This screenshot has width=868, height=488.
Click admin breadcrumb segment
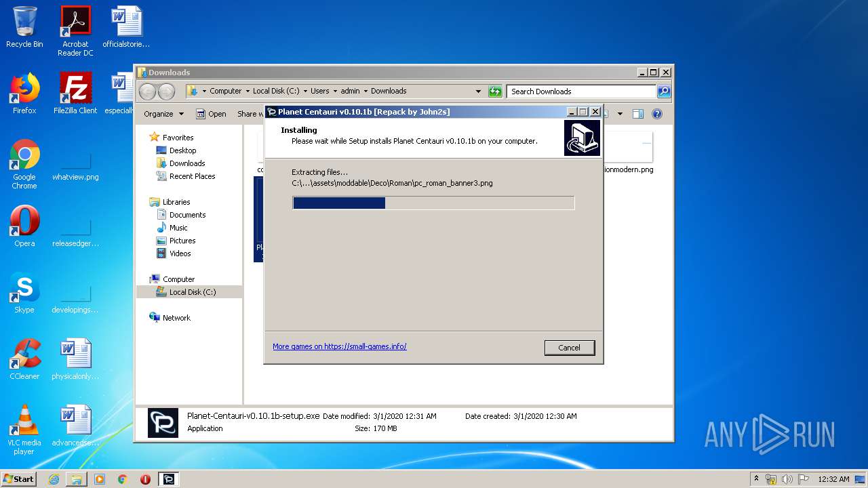(350, 91)
